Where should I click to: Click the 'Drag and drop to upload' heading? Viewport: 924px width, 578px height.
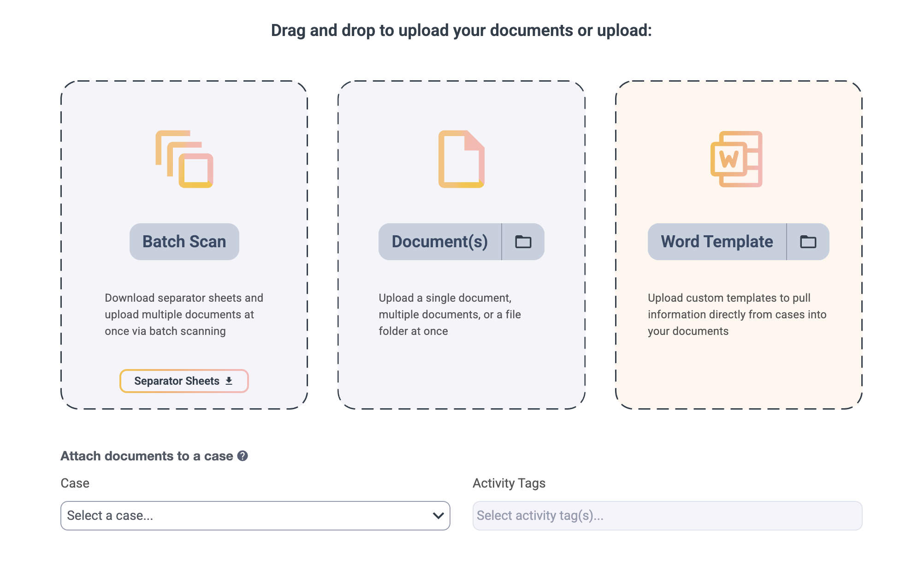coord(462,30)
